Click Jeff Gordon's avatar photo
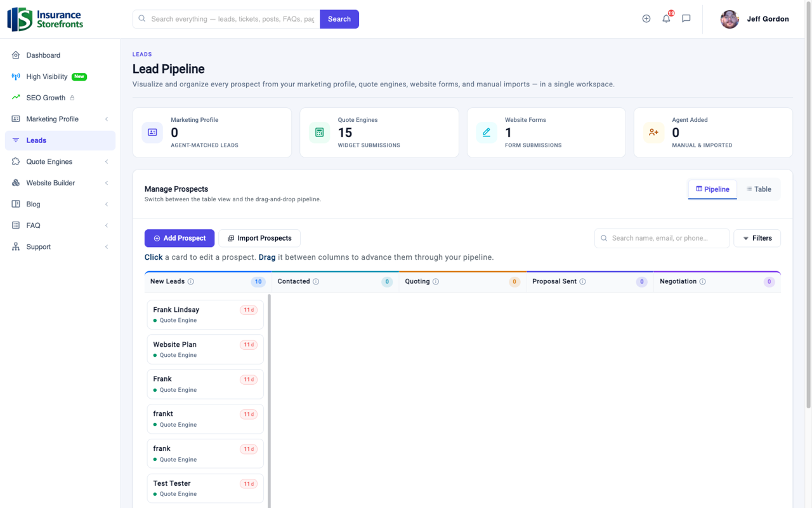Viewport: 812px width, 508px height. [x=730, y=19]
